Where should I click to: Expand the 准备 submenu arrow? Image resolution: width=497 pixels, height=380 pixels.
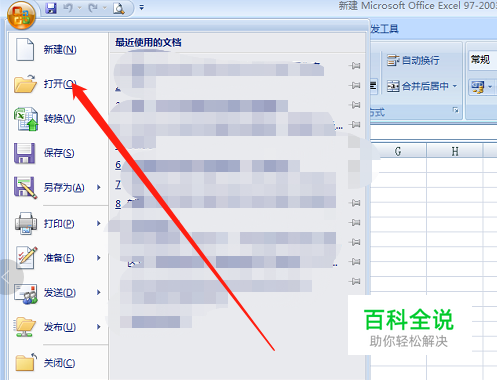coord(99,258)
